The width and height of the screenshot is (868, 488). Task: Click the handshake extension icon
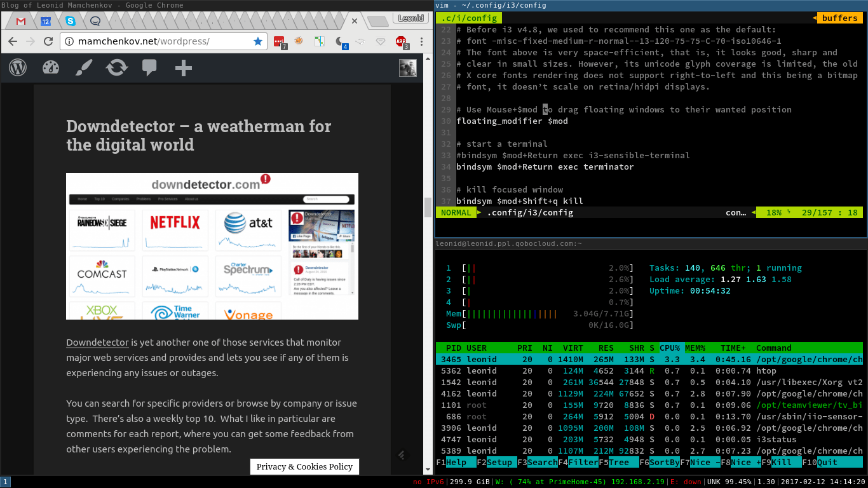tap(360, 41)
